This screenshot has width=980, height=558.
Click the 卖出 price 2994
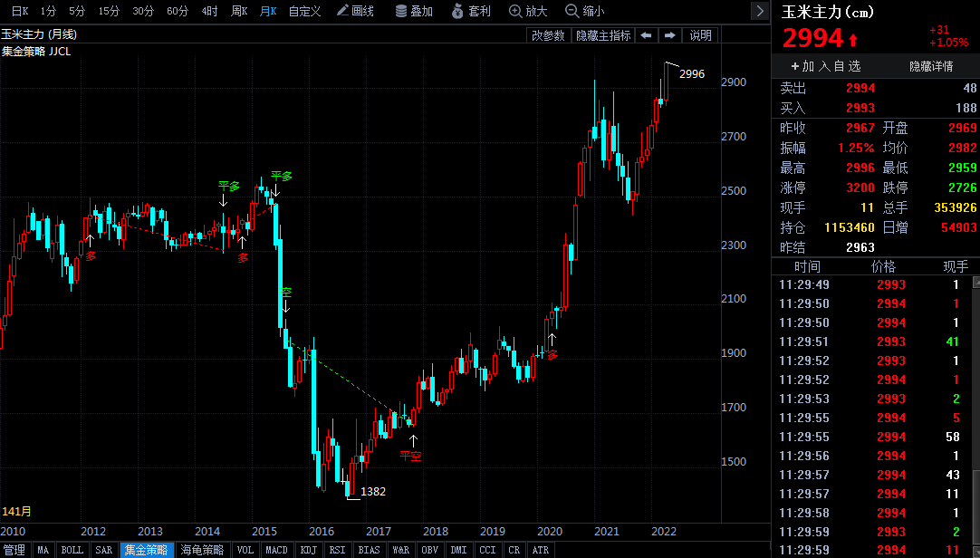point(860,88)
